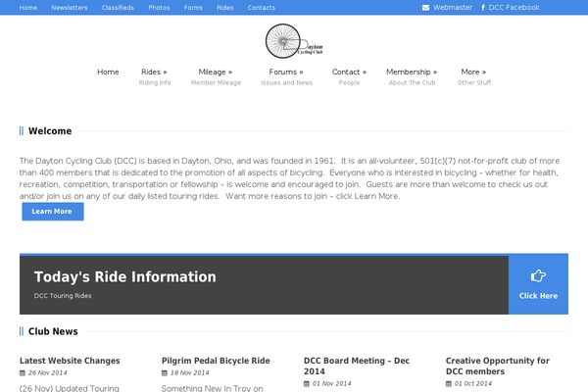This screenshot has height=392, width=588.
Task: Open Creative Opportunity for DCC members article
Action: 498,366
